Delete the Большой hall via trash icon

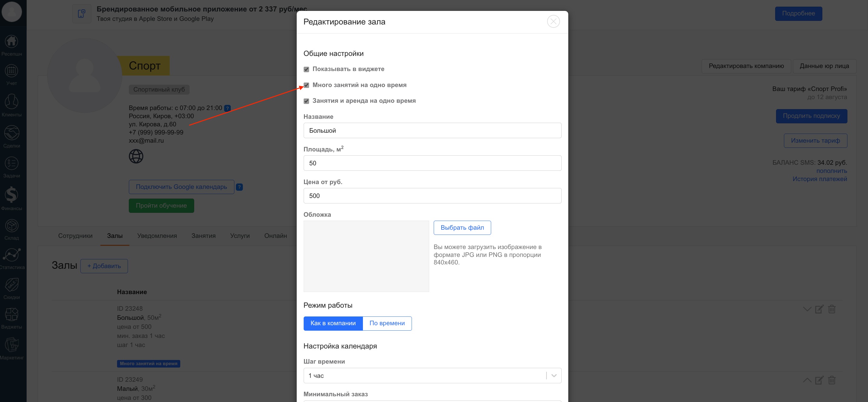832,309
